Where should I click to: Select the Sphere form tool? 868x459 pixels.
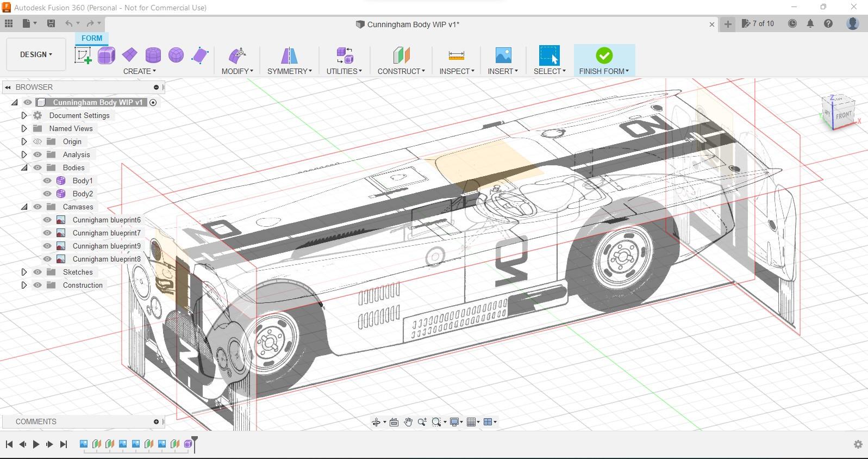click(x=176, y=55)
